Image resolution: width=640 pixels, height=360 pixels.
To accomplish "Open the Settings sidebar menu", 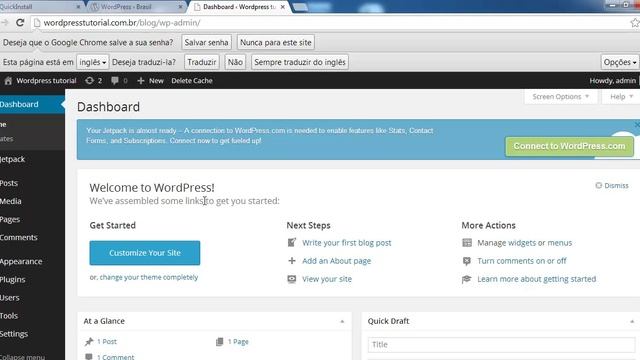I will [x=32, y=334].
